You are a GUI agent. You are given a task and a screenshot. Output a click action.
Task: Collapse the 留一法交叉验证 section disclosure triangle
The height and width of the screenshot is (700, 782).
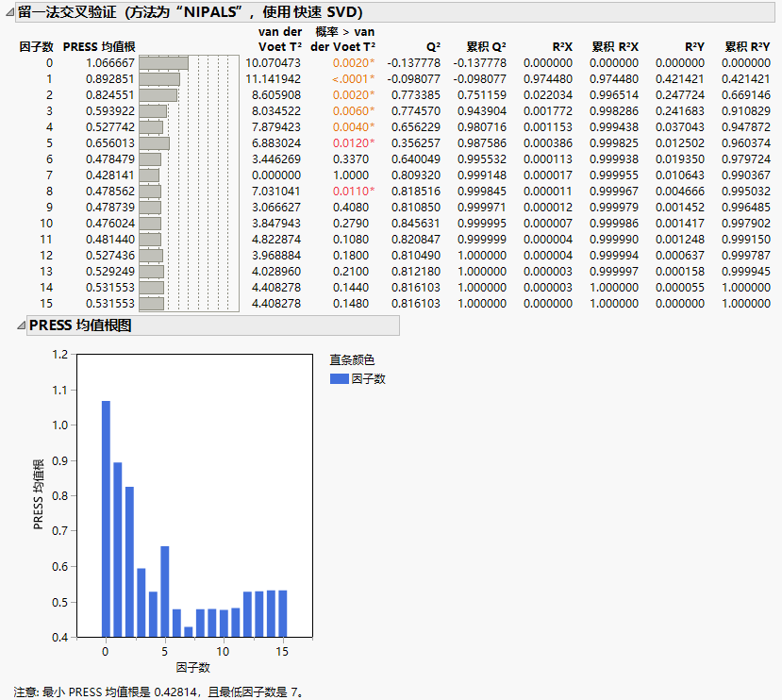tap(8, 11)
